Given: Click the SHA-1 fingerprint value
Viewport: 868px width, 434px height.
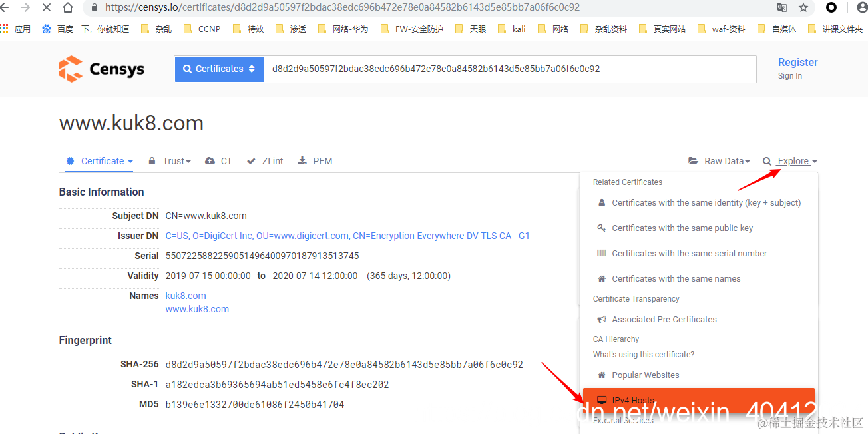Looking at the screenshot, I should click(x=277, y=385).
